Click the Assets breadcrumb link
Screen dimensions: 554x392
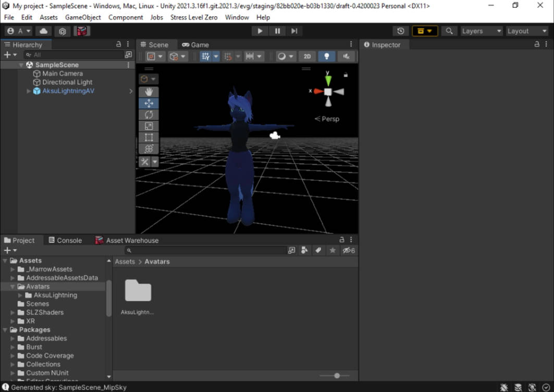click(125, 262)
